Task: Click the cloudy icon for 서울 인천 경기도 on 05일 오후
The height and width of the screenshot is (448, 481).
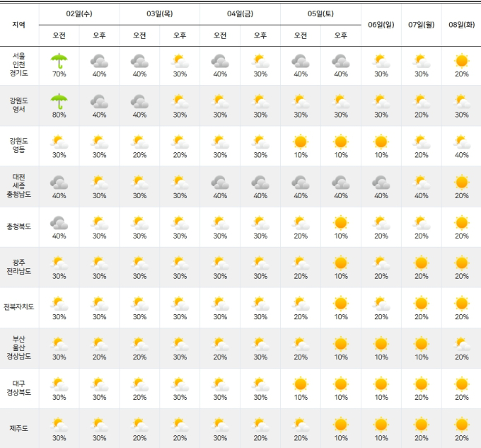Action: (340, 61)
